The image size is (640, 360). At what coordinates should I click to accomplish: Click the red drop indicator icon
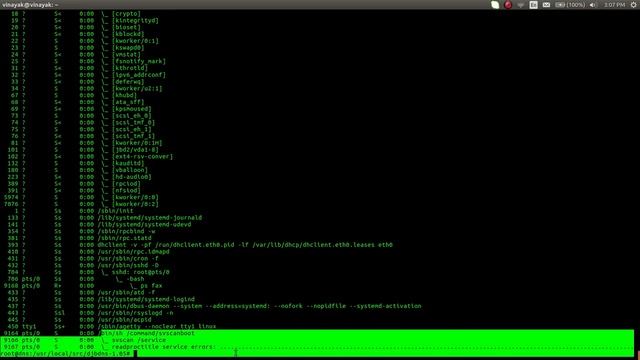point(508,5)
